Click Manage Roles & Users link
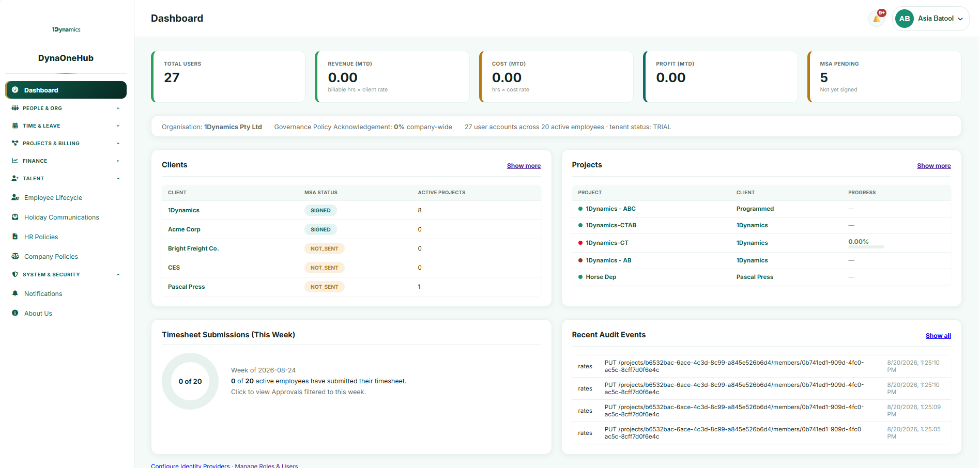The width and height of the screenshot is (980, 468). 266,465
